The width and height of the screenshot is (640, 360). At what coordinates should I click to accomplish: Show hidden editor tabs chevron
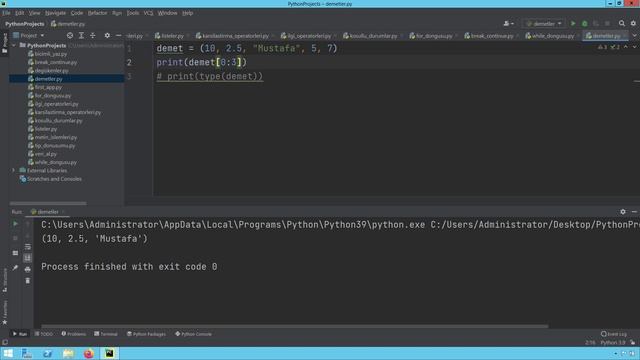634,36
